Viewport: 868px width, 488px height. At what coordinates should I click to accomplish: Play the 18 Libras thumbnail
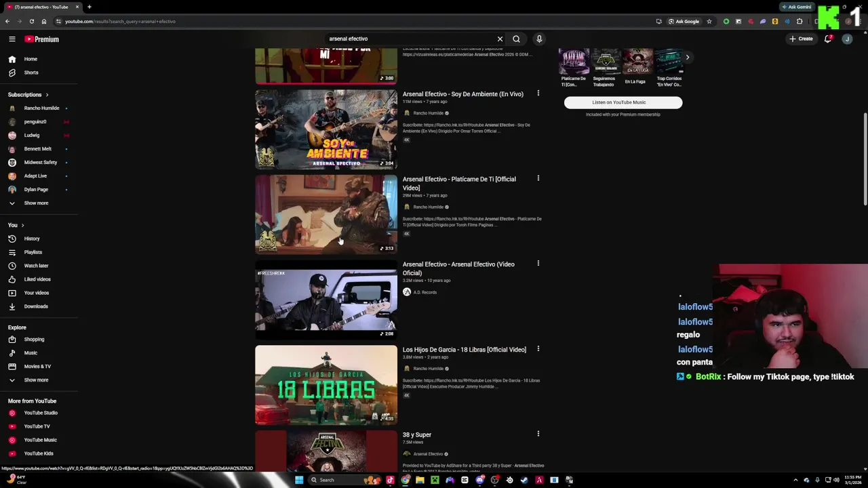[x=326, y=385]
